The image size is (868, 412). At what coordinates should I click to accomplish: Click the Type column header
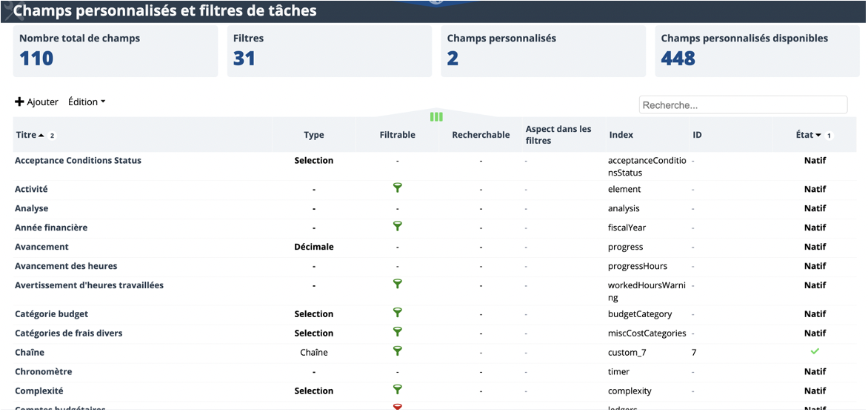[x=314, y=135]
